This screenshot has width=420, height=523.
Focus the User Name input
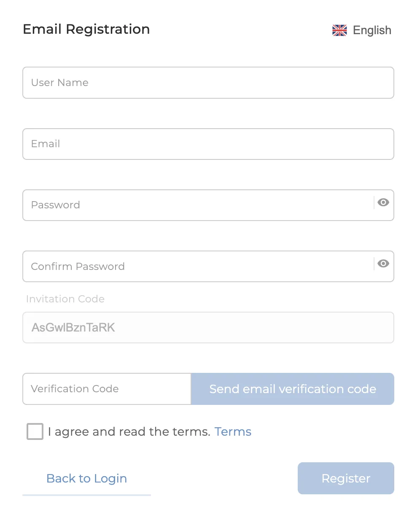pos(208,83)
